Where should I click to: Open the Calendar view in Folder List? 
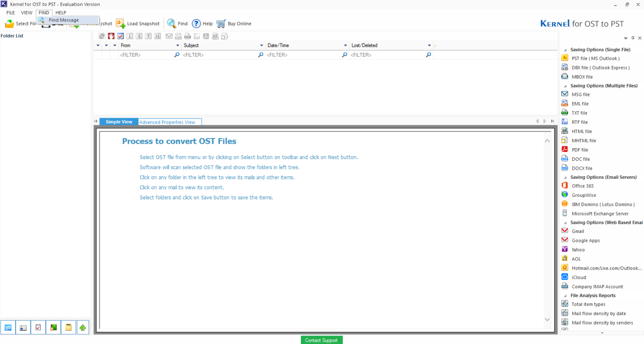pyautogui.click(x=8, y=328)
